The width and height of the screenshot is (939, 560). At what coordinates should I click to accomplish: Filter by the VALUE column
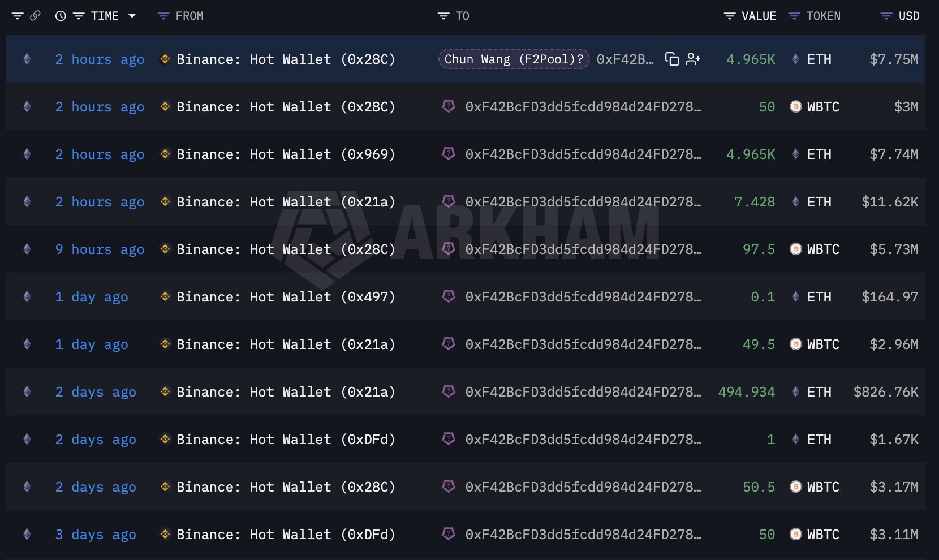coord(730,16)
